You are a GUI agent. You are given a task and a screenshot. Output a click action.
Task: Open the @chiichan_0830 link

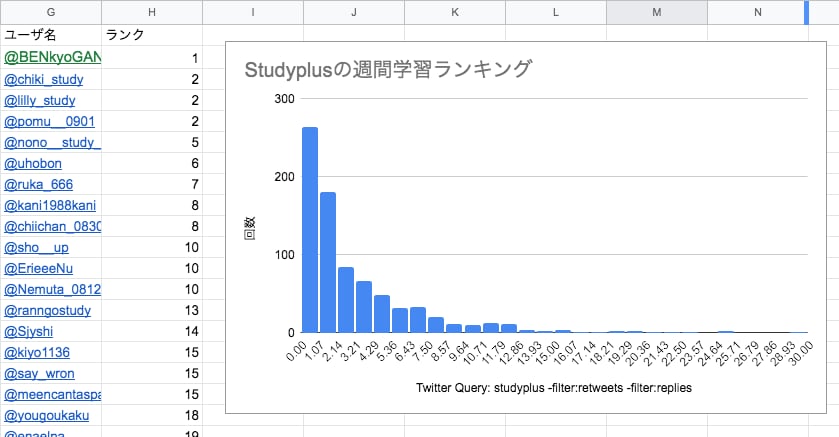[52, 226]
